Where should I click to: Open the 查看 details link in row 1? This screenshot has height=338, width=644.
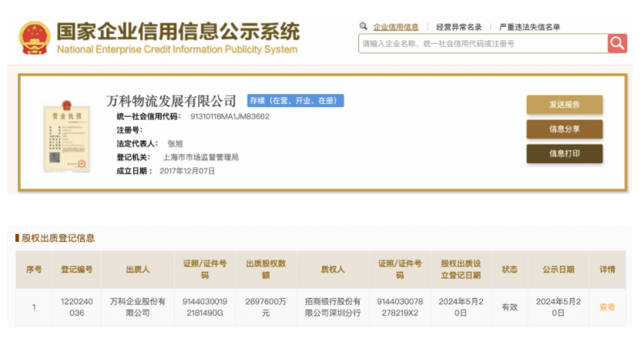tap(607, 307)
